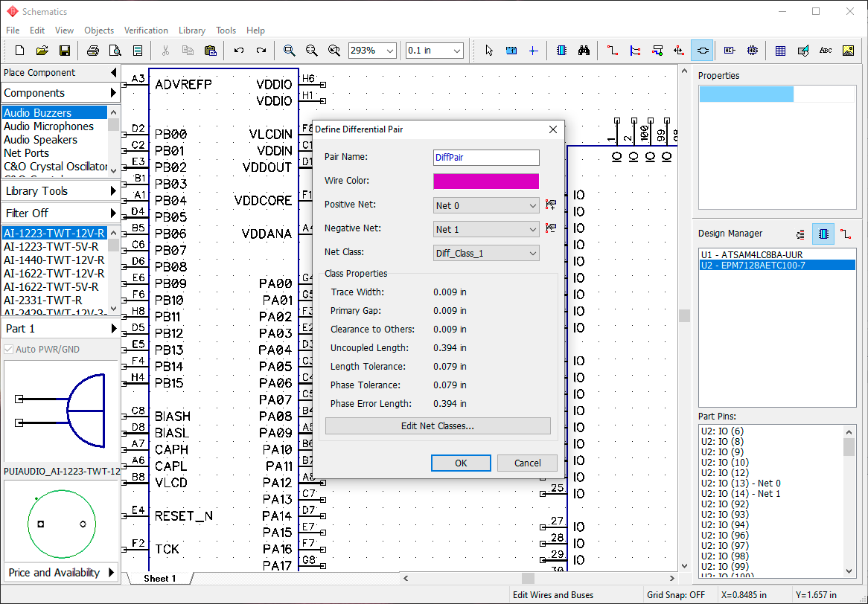This screenshot has height=604, width=868.
Task: Close the Define Differential Pair dialog
Action: (x=552, y=129)
